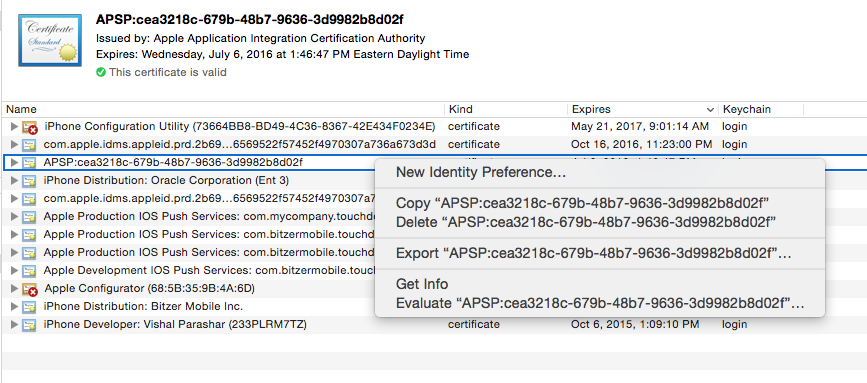
Task: Click "certificate" kind cell of Vishal Parashar row
Action: point(474,324)
